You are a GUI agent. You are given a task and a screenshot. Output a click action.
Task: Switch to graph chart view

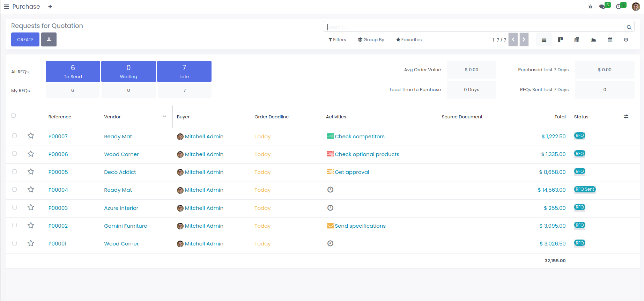point(593,40)
